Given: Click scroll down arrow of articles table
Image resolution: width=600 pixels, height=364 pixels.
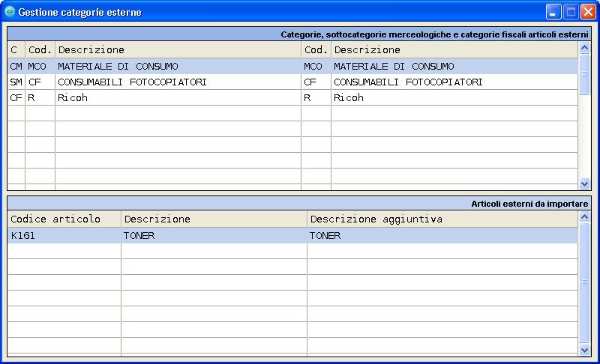Looking at the screenshot, I should tap(584, 350).
